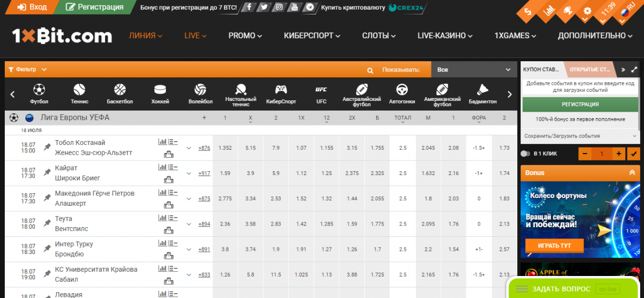Viewport: 644px width, 298px height.
Task: Decrease one-click stake with minus button
Action: (585, 154)
